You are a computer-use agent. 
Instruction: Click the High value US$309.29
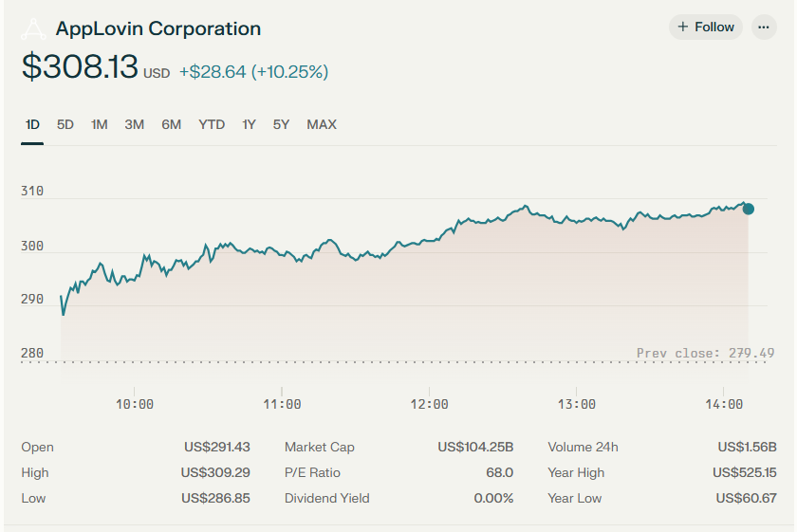point(215,472)
